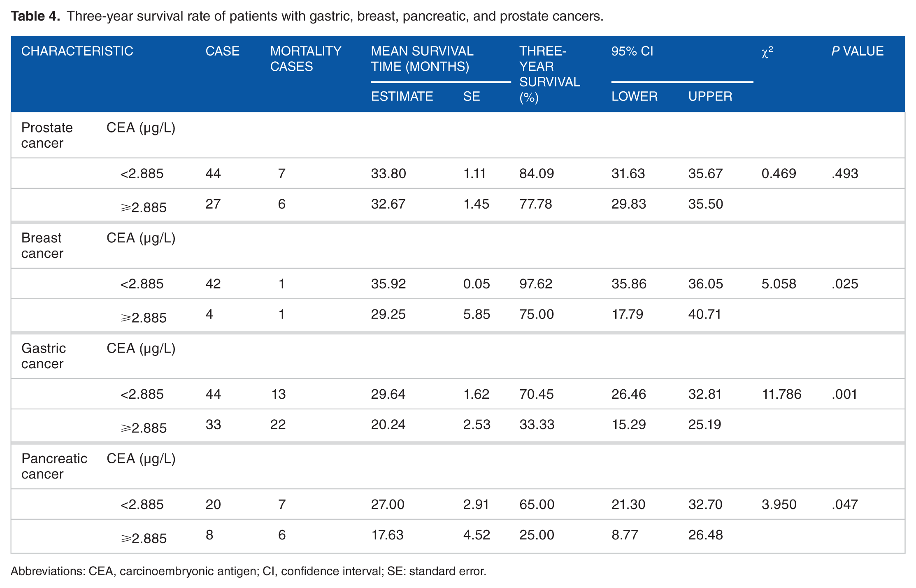The height and width of the screenshot is (588, 916).
Task: Click the 17.63 mean survival estimate
Action: (x=387, y=535)
